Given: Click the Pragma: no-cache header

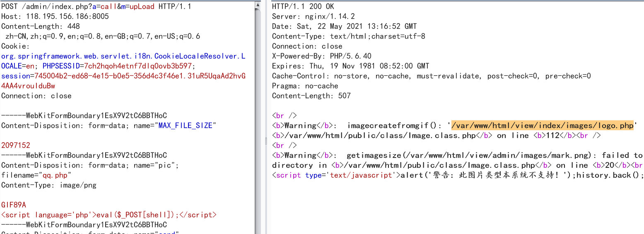Looking at the screenshot, I should tap(305, 86).
